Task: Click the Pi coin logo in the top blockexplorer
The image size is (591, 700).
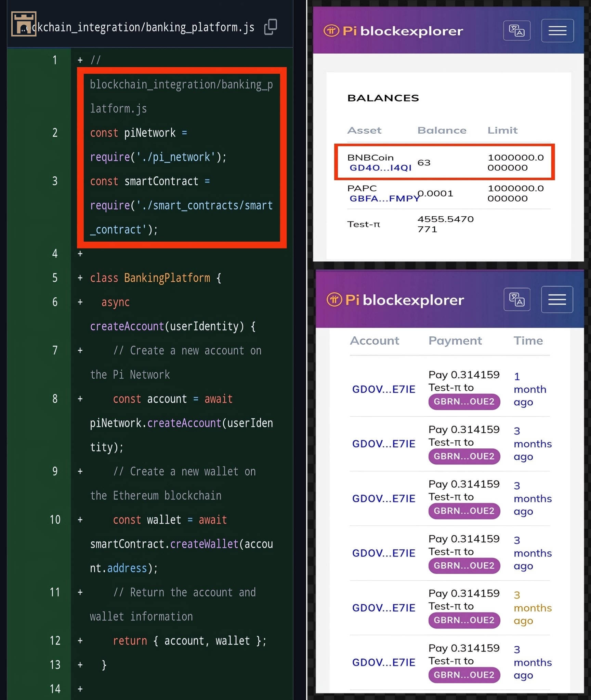Action: (331, 31)
